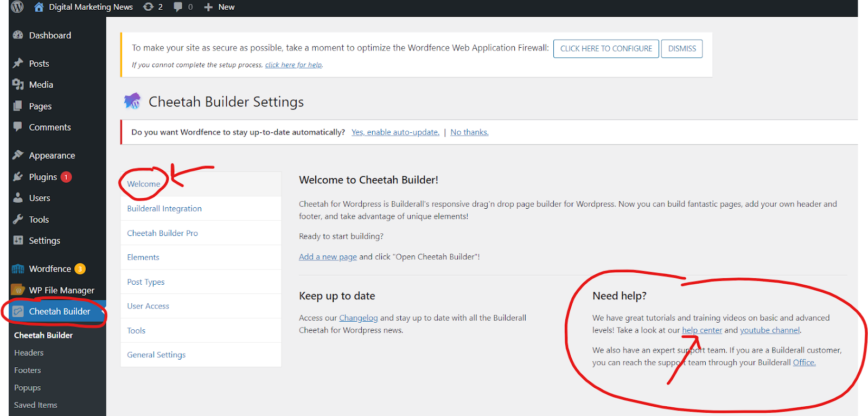
Task: Open the Changelog link
Action: coord(359,318)
